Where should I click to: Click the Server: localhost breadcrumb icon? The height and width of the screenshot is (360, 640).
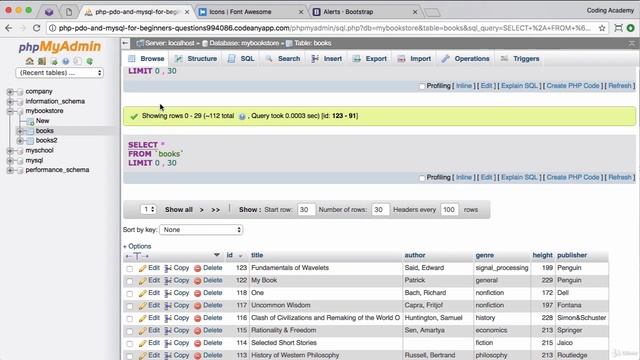click(x=140, y=43)
